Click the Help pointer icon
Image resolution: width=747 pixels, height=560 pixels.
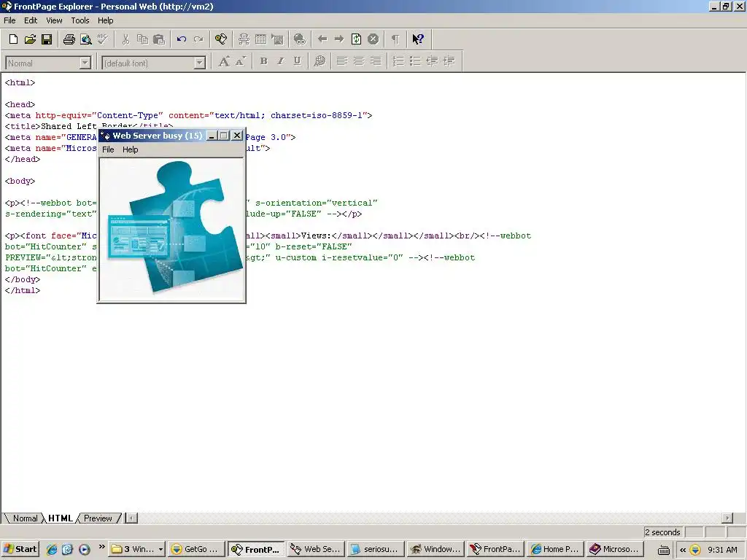[x=418, y=39]
